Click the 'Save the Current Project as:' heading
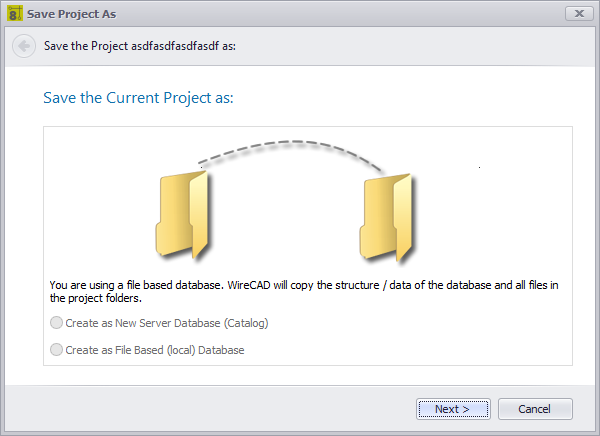The width and height of the screenshot is (600, 436). pyautogui.click(x=138, y=98)
